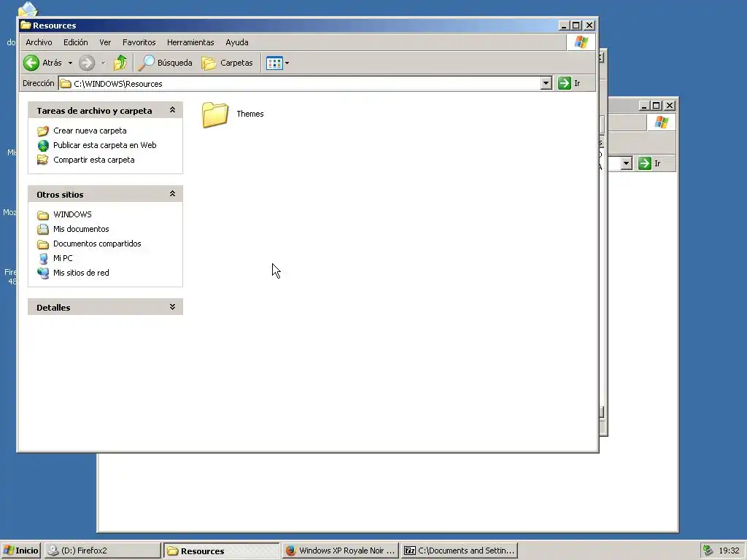The image size is (747, 560).
Task: Open address dropdown in background window
Action: click(627, 163)
